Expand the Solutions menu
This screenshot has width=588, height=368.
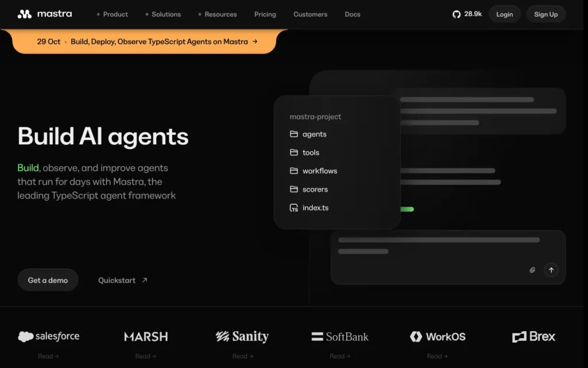163,14
